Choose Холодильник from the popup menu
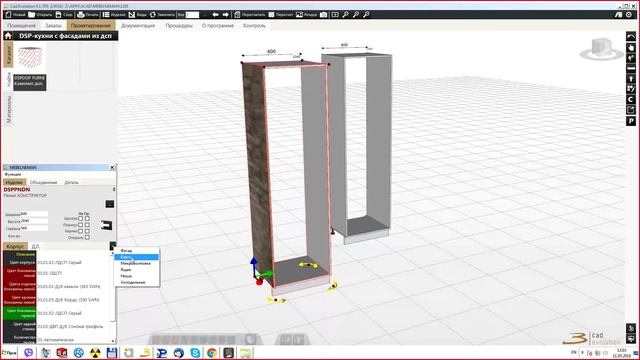Image resolution: width=640 pixels, height=360 pixels. click(x=137, y=282)
